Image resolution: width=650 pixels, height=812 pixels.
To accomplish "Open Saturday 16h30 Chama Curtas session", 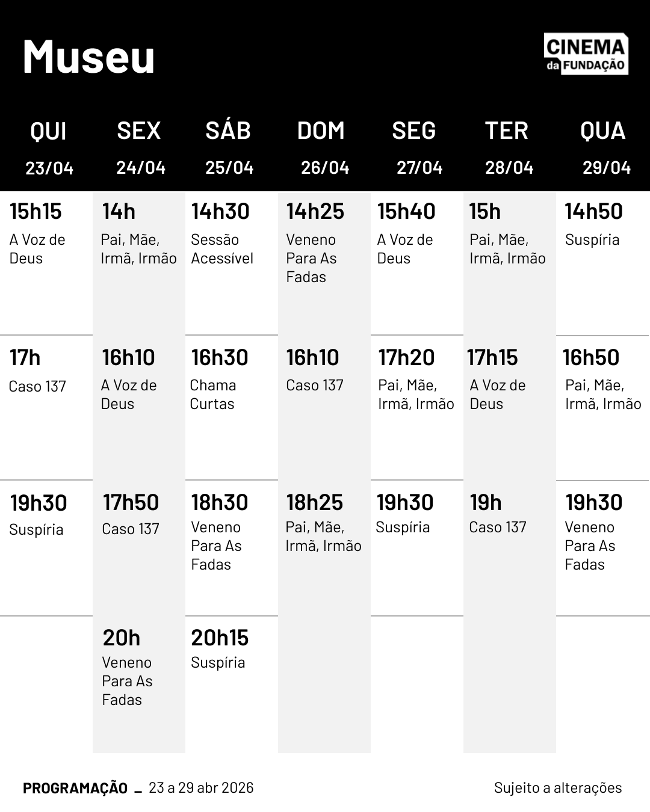I will point(218,380).
